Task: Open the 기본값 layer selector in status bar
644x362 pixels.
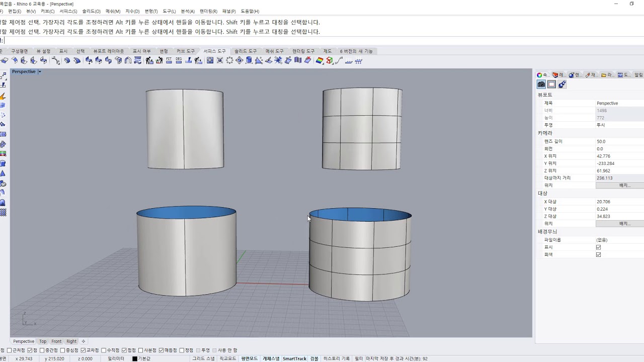Action: pos(144,359)
